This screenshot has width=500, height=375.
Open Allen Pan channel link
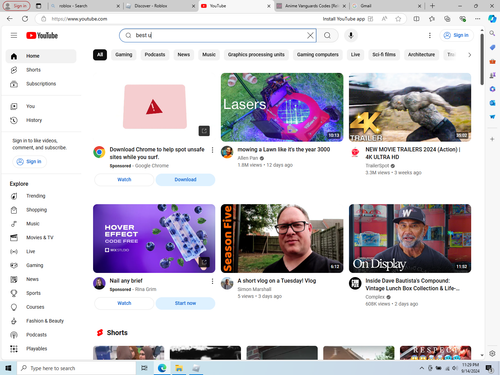(248, 158)
